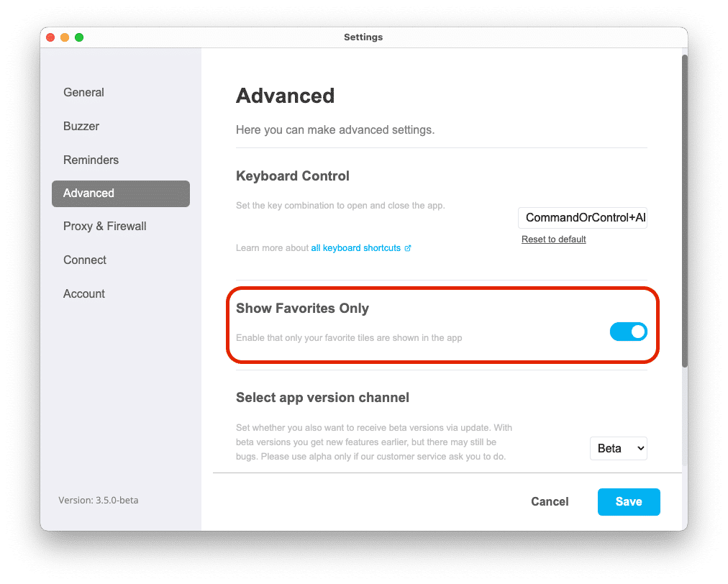Open the Account settings section
Viewport: 728px width, 584px height.
tap(84, 294)
